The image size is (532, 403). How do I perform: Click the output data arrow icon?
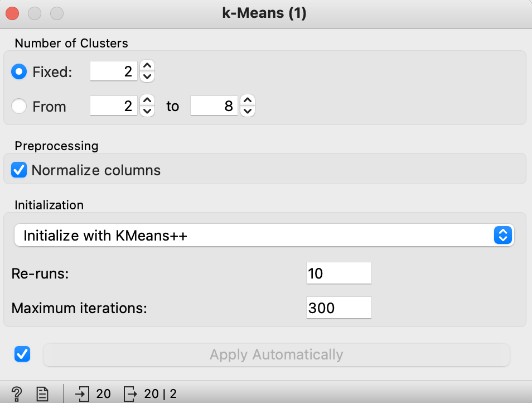[x=130, y=394]
